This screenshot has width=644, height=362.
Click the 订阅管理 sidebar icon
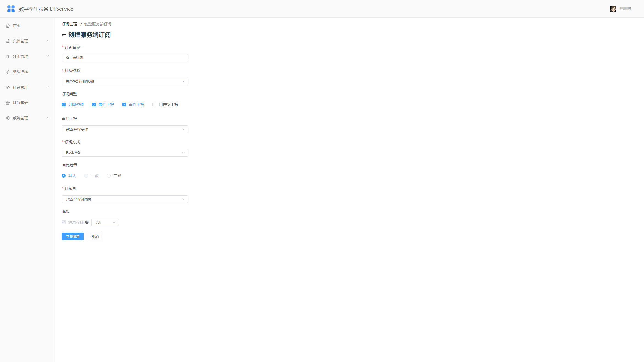click(8, 103)
